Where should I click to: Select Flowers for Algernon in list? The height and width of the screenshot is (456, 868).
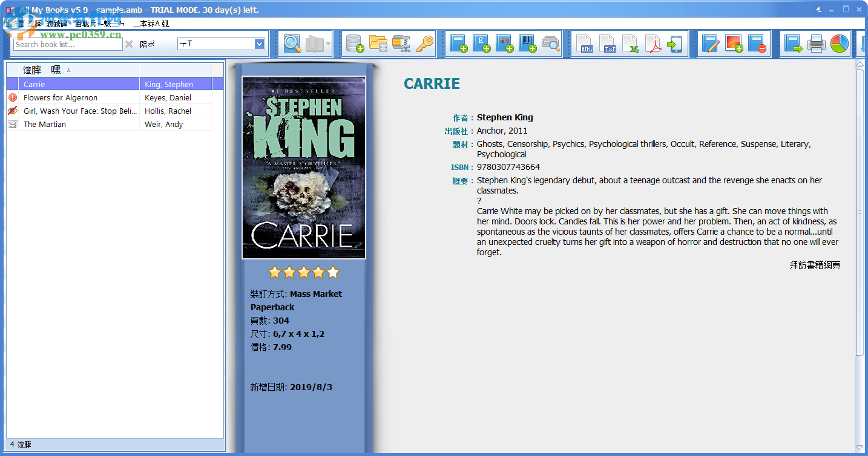pyautogui.click(x=109, y=97)
